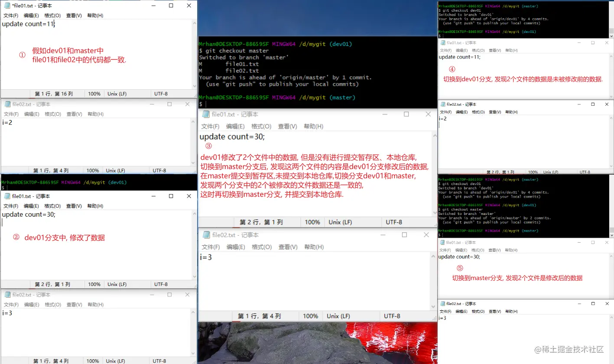Viewport: 614px width, 364px height.
Task: Open 编辑(E) menu in center file02.txt window
Action: tap(236, 247)
